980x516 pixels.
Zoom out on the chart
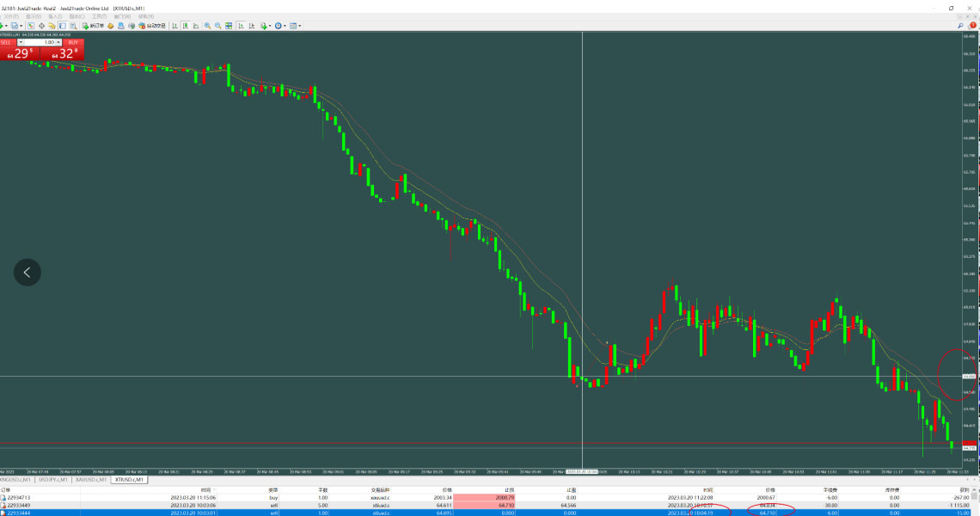(x=217, y=26)
